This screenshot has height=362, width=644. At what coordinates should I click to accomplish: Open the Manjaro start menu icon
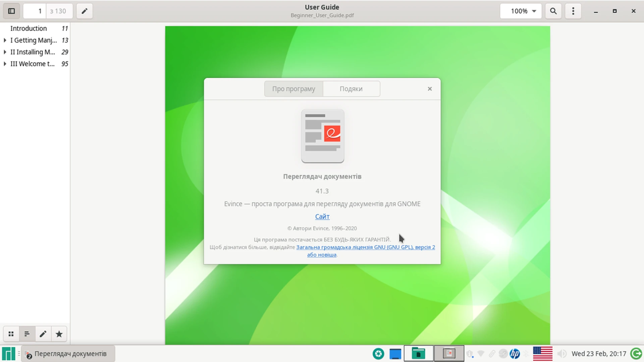(9, 354)
